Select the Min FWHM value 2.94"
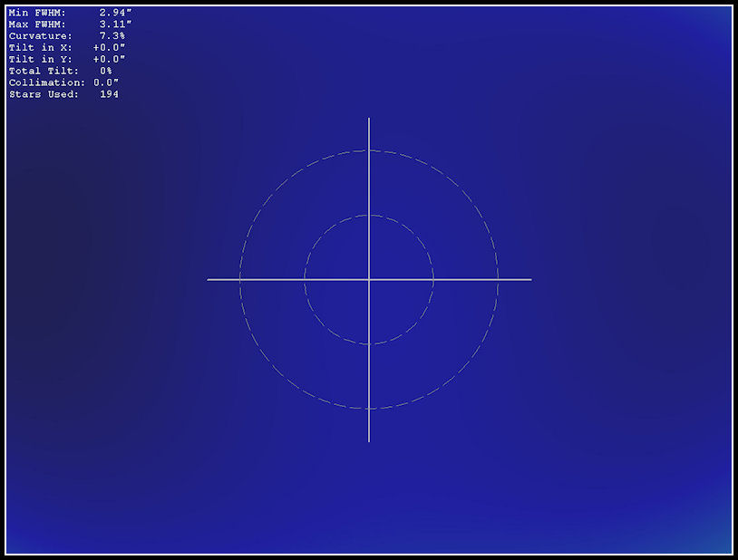The image size is (738, 560). pos(115,13)
